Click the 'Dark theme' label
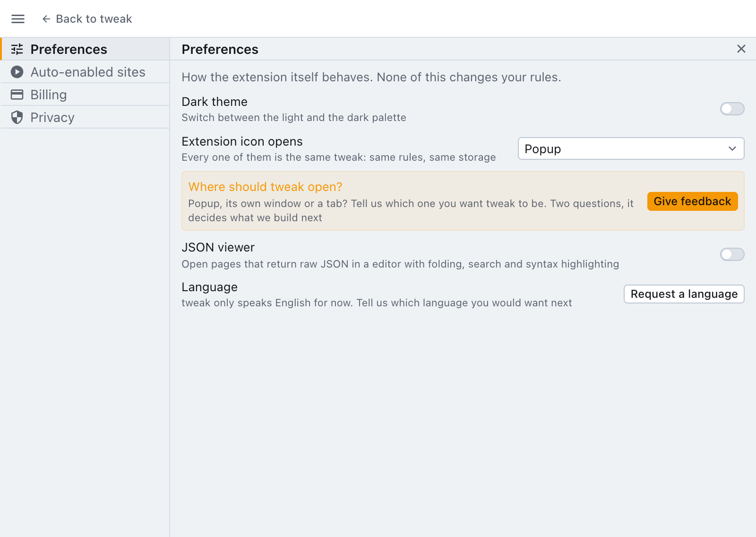The height and width of the screenshot is (537, 756). click(215, 102)
